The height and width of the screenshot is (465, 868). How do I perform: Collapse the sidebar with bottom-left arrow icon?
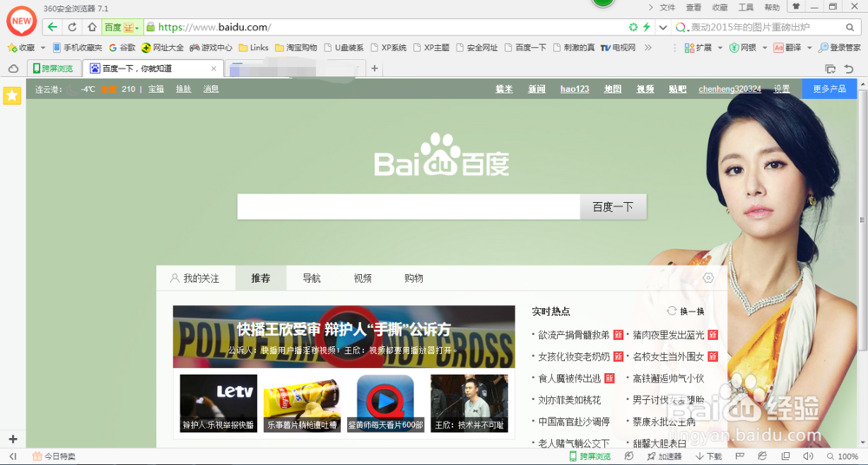tap(12, 456)
